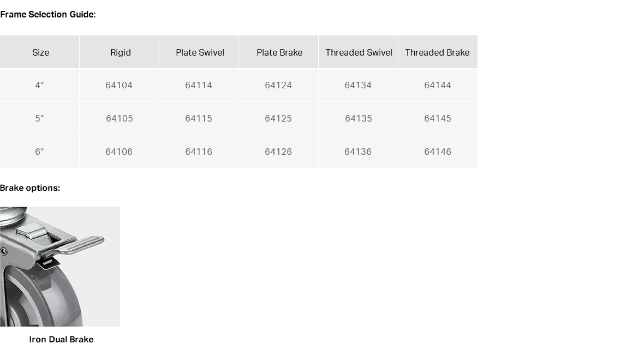Select the Iron Dual Brake label
The width and height of the screenshot is (644, 356).
tap(61, 340)
